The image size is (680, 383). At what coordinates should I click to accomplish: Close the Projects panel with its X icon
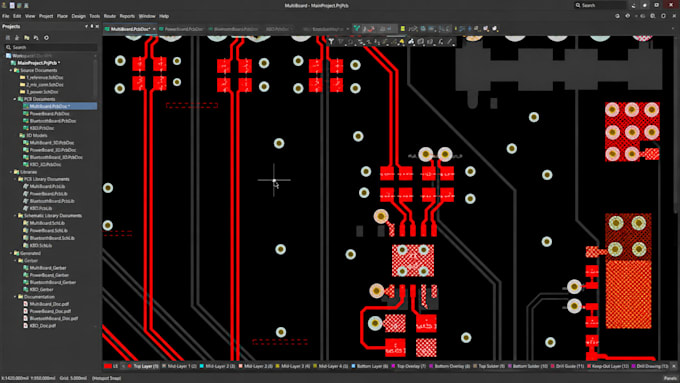[97, 26]
